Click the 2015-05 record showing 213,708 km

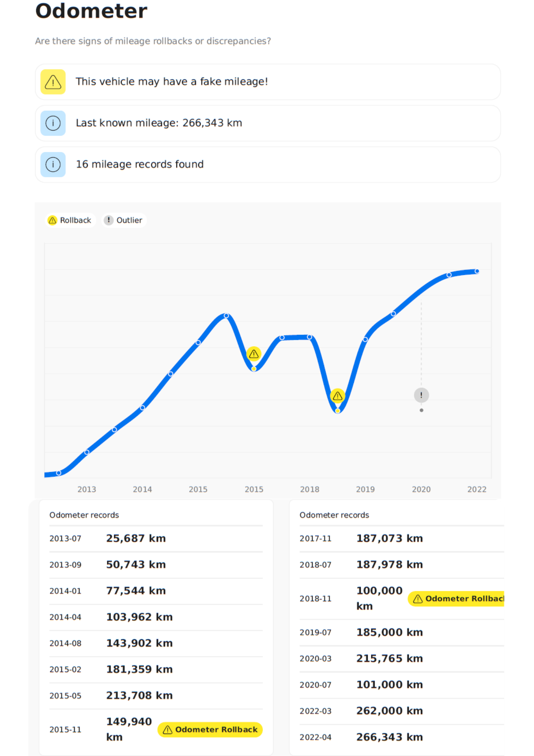click(156, 696)
